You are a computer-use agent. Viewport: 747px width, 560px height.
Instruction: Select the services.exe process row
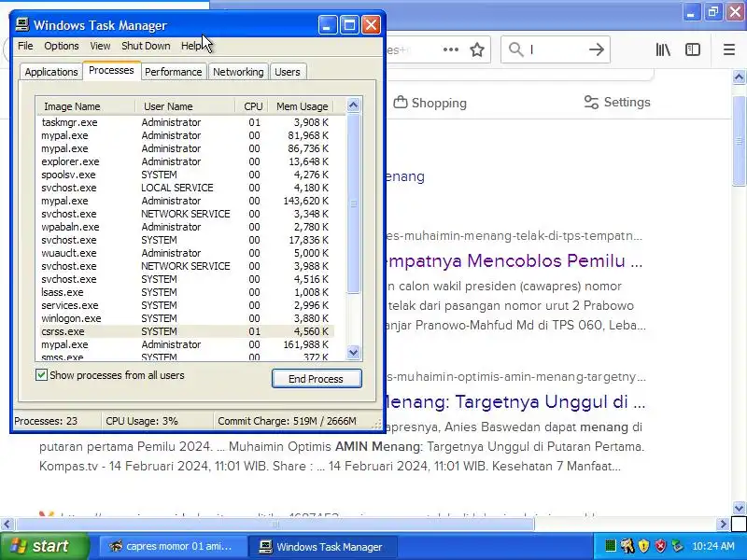(x=186, y=305)
